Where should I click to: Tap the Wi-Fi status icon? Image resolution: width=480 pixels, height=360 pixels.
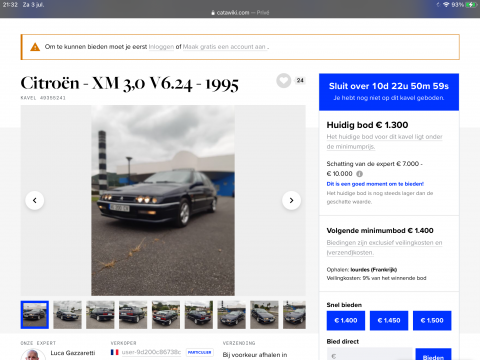[446, 5]
